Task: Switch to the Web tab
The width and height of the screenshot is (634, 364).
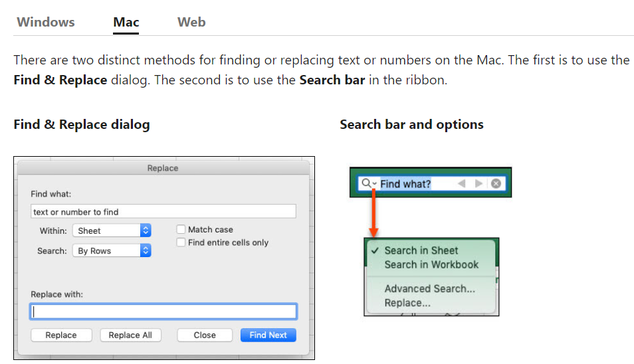Action: [x=191, y=22]
